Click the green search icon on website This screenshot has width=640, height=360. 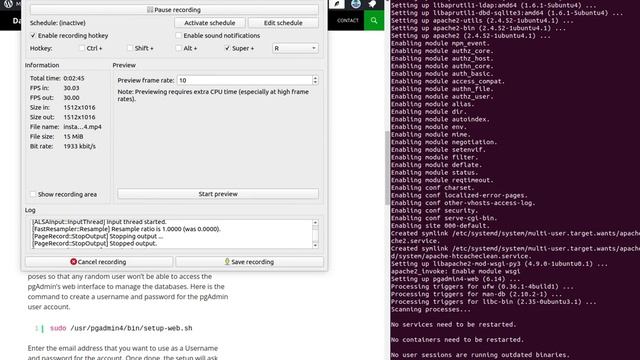(x=374, y=20)
